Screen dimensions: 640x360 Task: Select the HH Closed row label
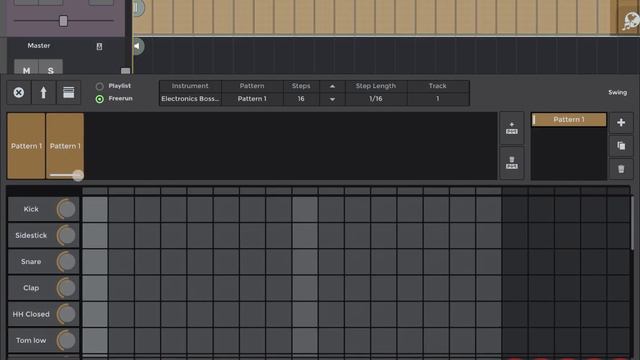[x=31, y=314]
